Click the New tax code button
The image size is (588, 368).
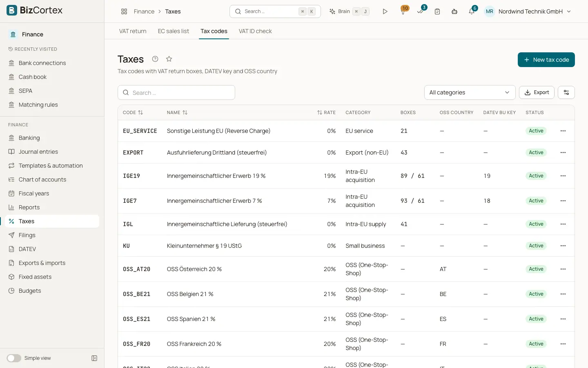tap(546, 60)
